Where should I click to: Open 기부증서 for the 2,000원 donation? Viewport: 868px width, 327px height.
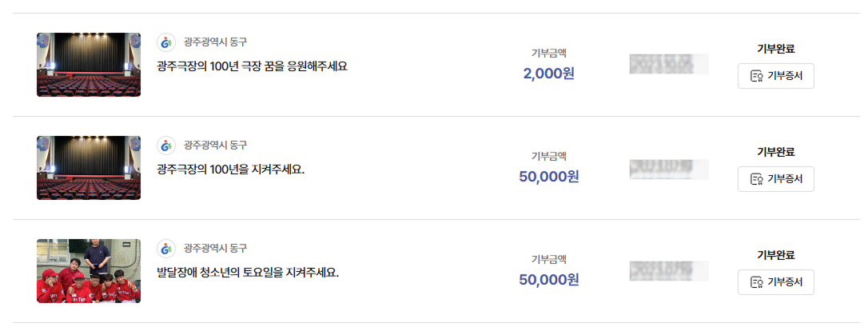click(x=775, y=76)
